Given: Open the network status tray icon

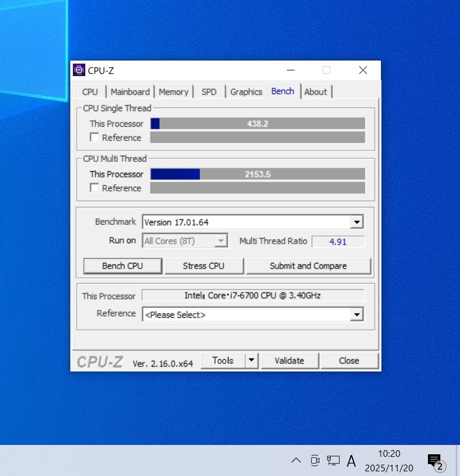Looking at the screenshot, I should pyautogui.click(x=333, y=460).
